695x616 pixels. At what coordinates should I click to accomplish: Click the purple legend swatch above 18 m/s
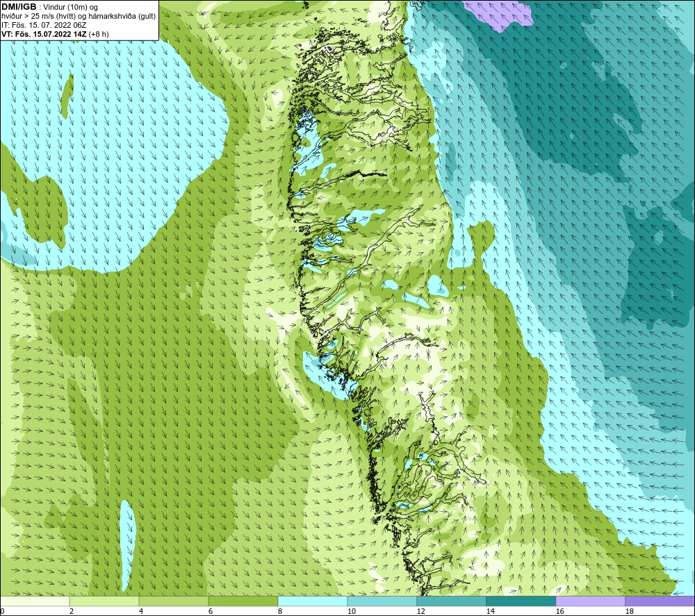(660, 601)
